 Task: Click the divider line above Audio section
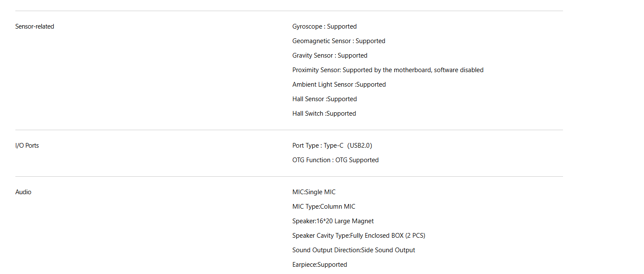click(289, 176)
